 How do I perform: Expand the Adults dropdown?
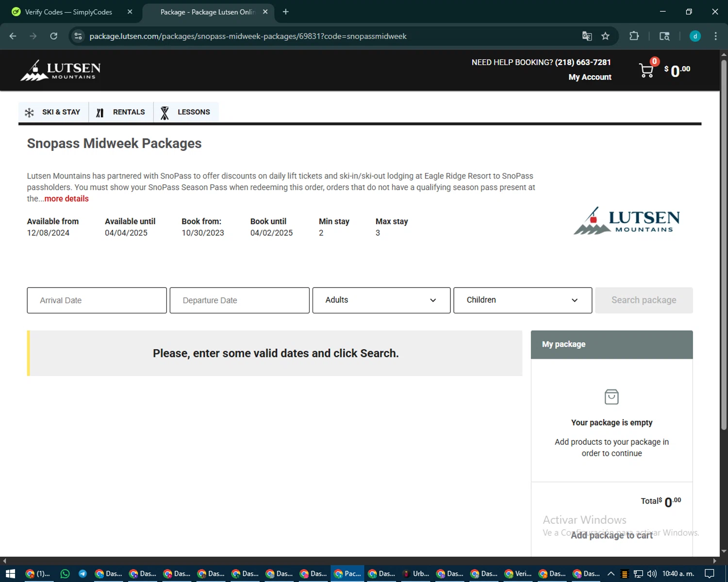(x=381, y=300)
